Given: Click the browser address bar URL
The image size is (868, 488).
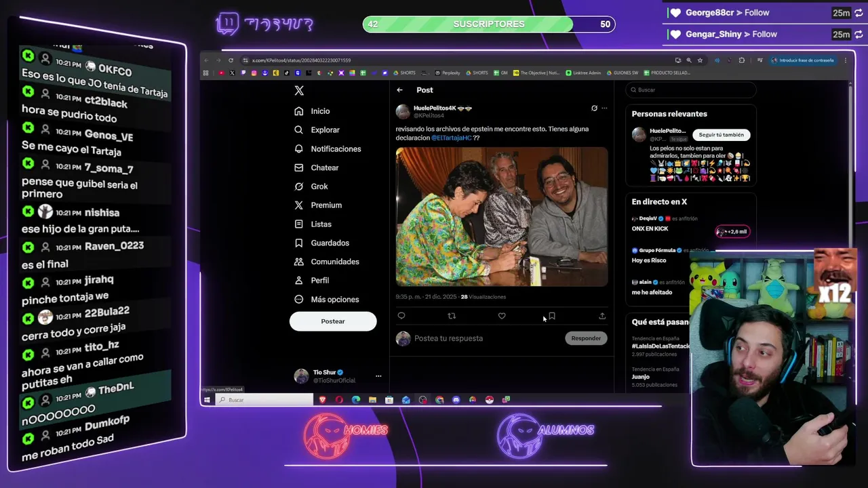Looking at the screenshot, I should pyautogui.click(x=302, y=60).
